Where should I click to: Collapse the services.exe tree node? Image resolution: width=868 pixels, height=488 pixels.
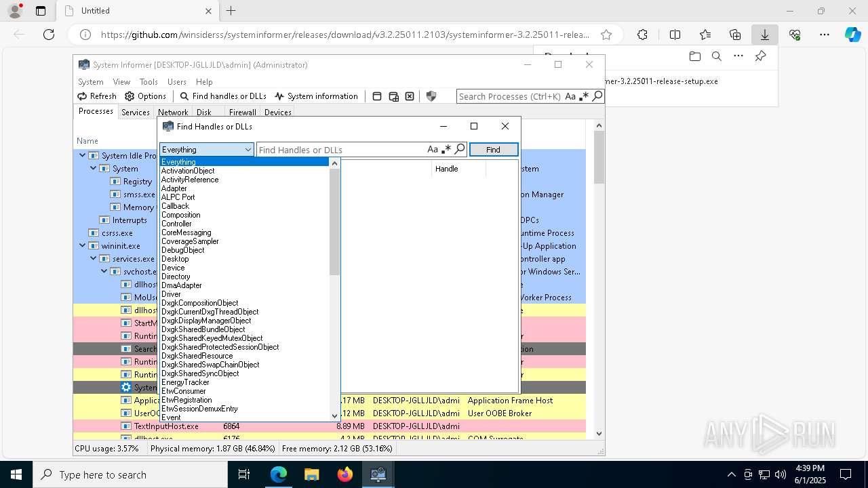tap(94, 258)
